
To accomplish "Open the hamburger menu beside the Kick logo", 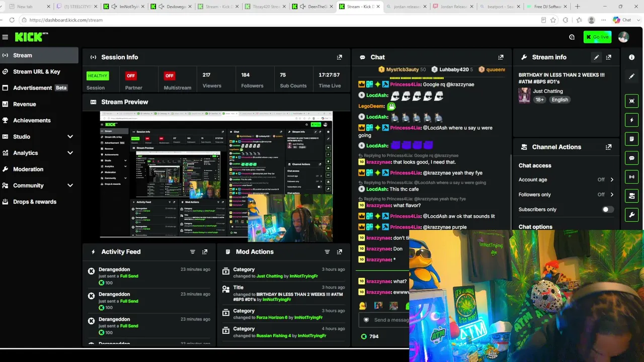I will (x=5, y=37).
